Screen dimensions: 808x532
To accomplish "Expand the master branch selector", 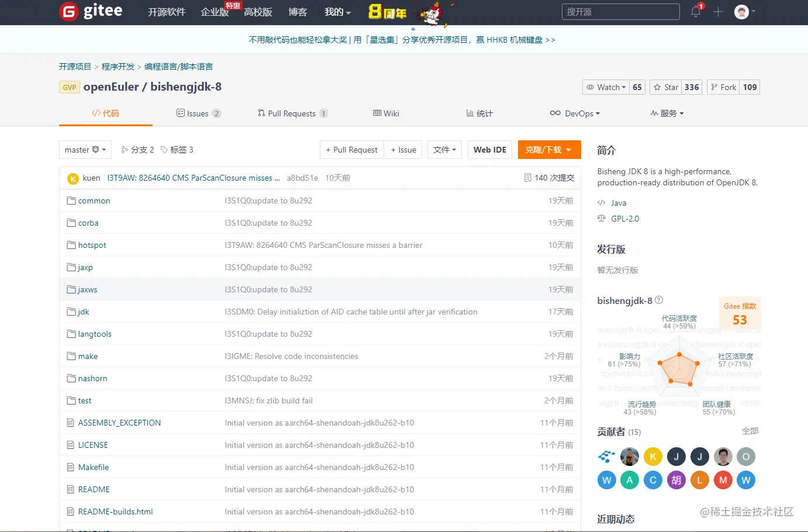I will click(x=85, y=150).
